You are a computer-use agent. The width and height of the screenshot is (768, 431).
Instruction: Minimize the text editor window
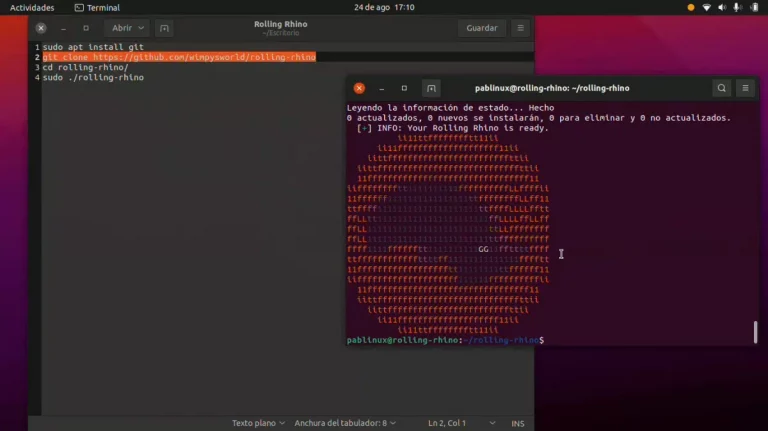63,28
